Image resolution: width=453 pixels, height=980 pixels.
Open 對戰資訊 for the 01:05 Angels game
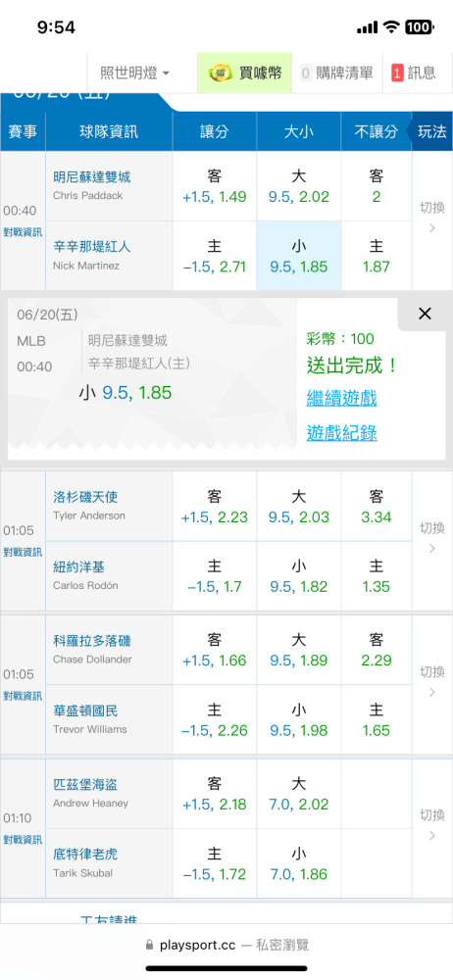24,552
